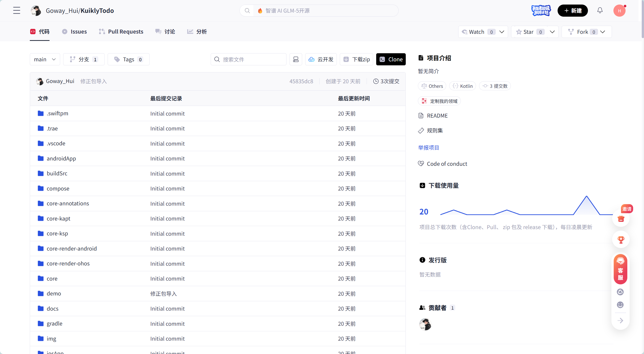644x354 pixels.
Task: Click the gift invite icon
Action: (621, 219)
